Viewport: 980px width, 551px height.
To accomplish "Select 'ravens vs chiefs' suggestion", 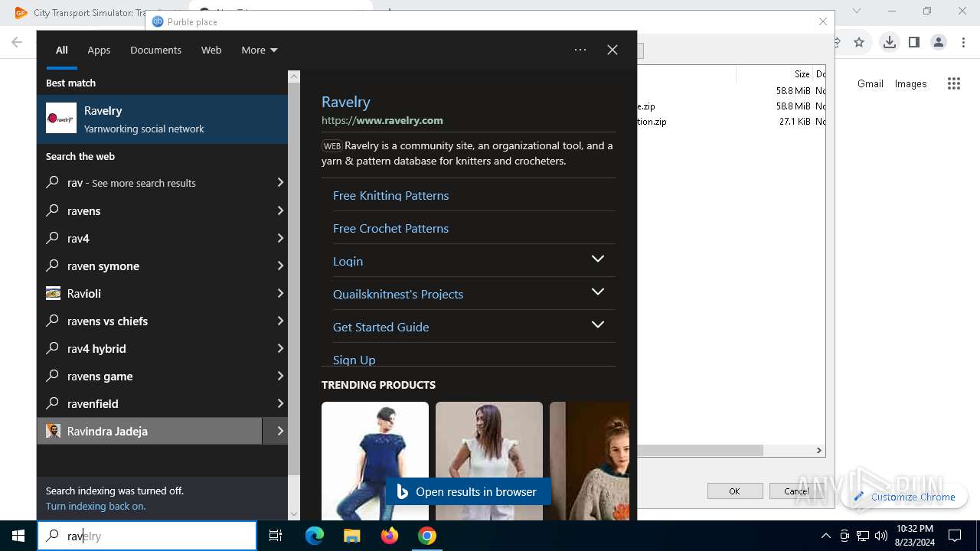I will 149,321.
